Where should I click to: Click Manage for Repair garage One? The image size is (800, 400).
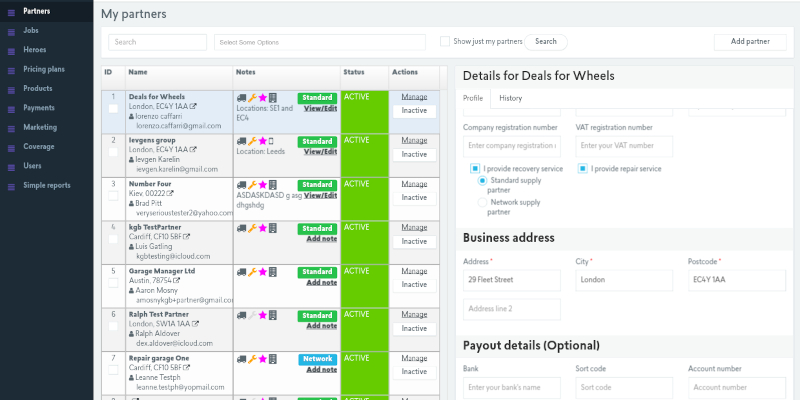(413, 356)
